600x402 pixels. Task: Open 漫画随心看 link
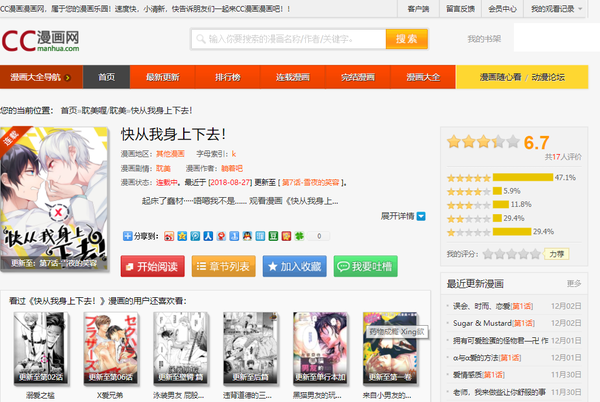501,77
